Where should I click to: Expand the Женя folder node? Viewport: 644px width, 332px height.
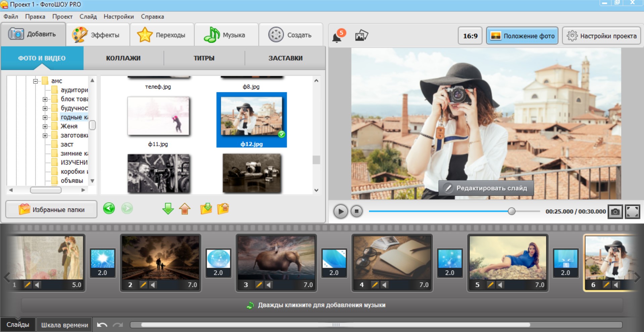[x=45, y=126]
